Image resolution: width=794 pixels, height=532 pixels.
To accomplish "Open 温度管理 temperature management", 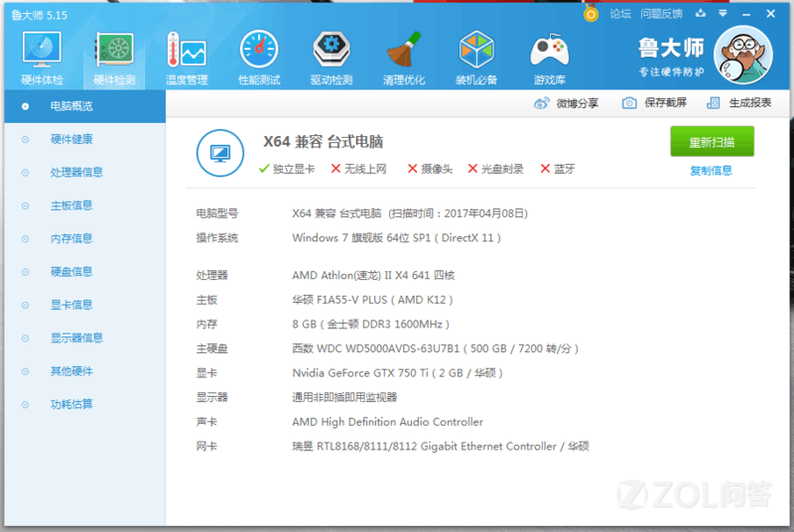I will 187,58.
